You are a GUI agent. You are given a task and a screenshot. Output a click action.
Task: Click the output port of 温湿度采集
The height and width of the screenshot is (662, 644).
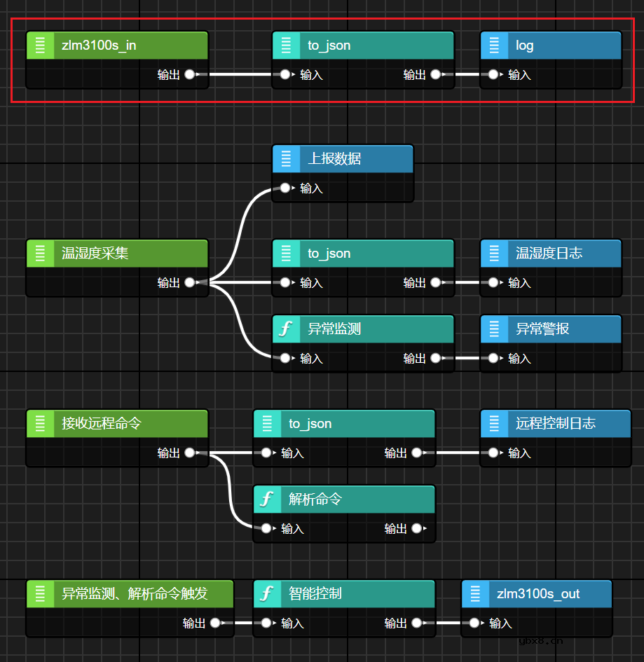pyautogui.click(x=190, y=283)
